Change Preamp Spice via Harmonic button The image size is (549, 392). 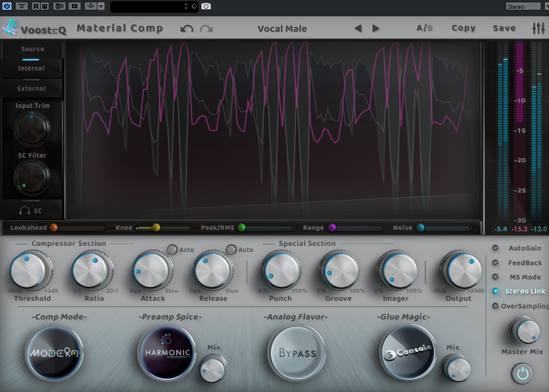point(167,353)
